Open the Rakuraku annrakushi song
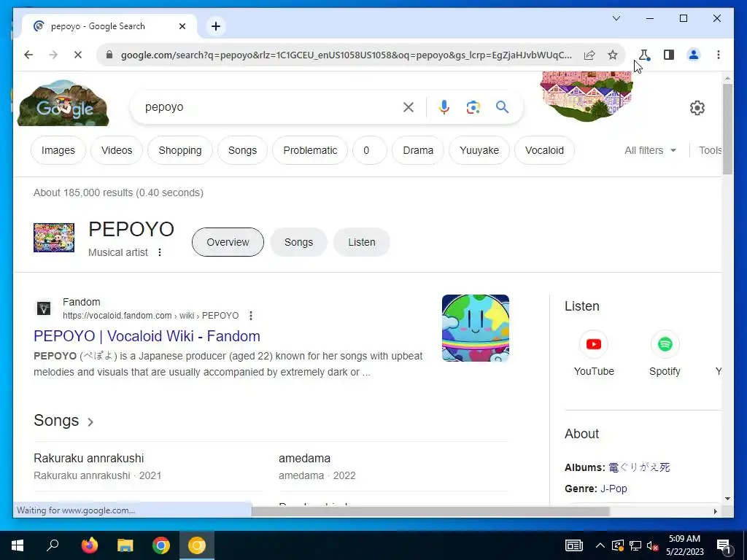Screen dimensions: 747x560 pos(88,458)
